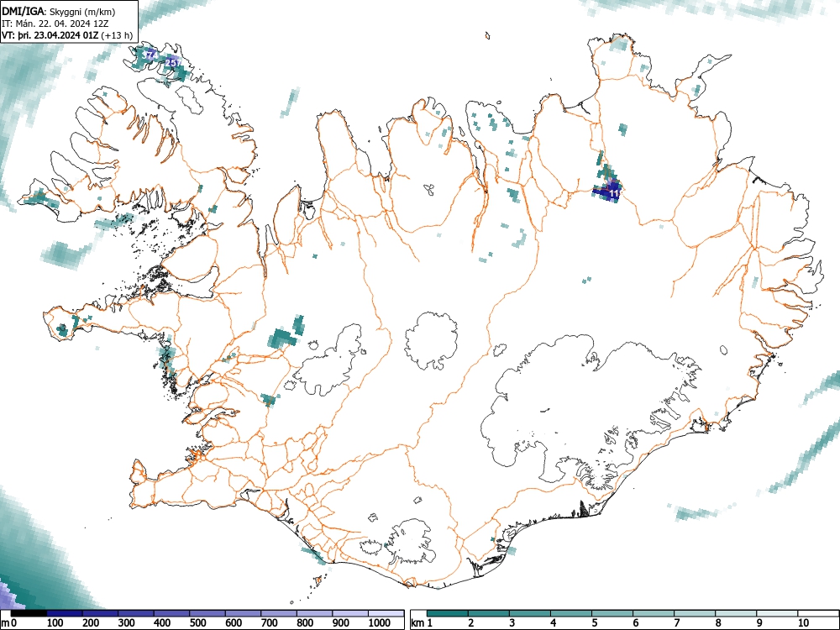
Task: Click the "400" meter legend label
Action: click(x=162, y=623)
